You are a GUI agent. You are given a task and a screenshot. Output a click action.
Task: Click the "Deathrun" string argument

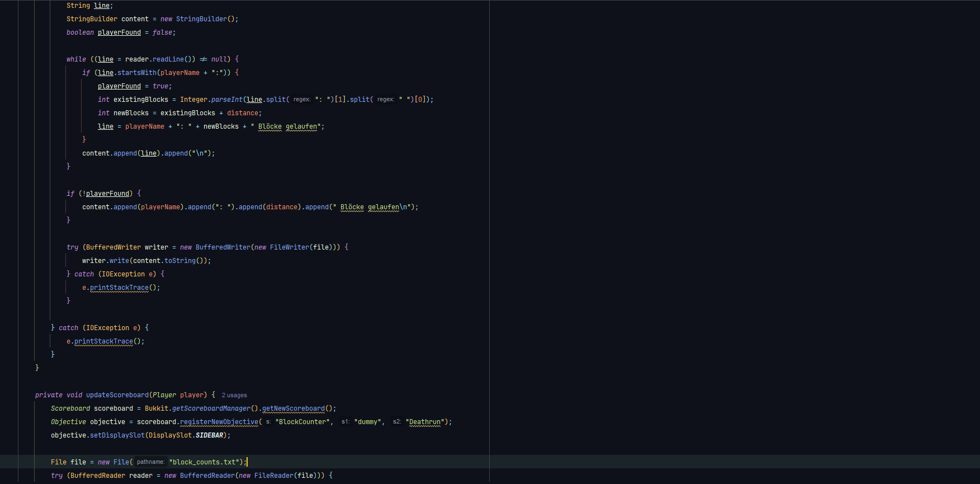425,422
